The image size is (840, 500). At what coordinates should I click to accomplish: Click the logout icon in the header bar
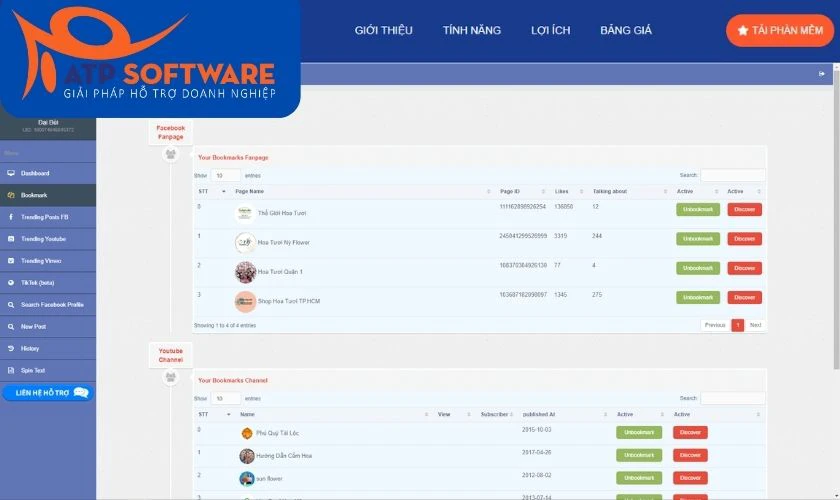(821, 74)
